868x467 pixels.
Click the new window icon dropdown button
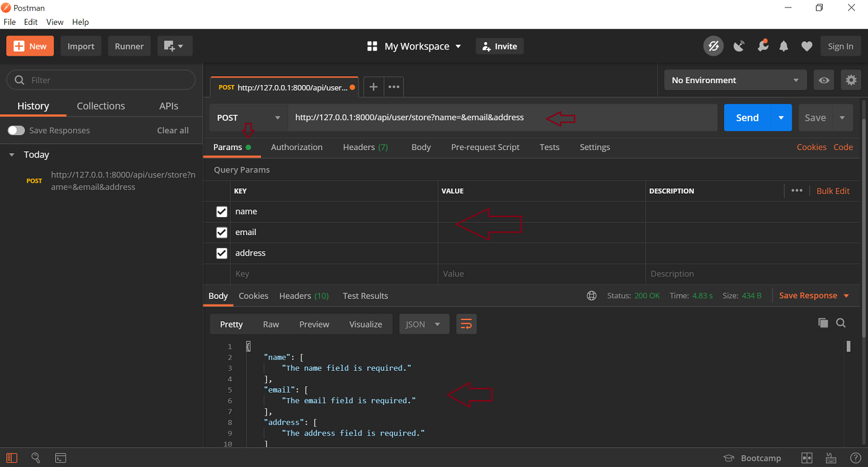click(175, 46)
